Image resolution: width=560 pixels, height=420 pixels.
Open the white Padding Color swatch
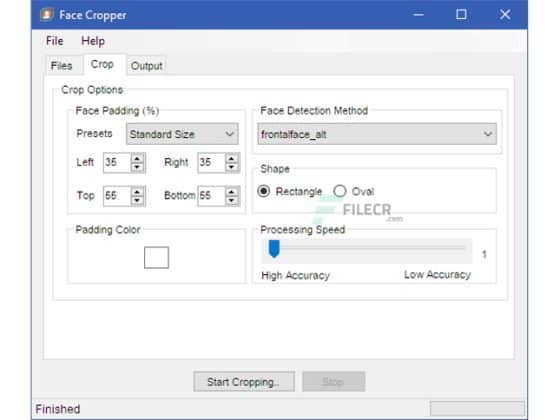click(x=156, y=258)
